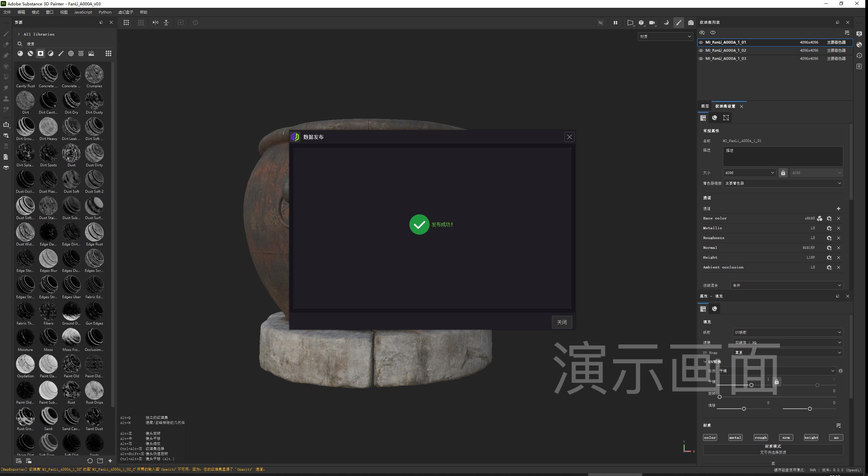Expand the All libraries tree
868x476 pixels.
(x=19, y=34)
